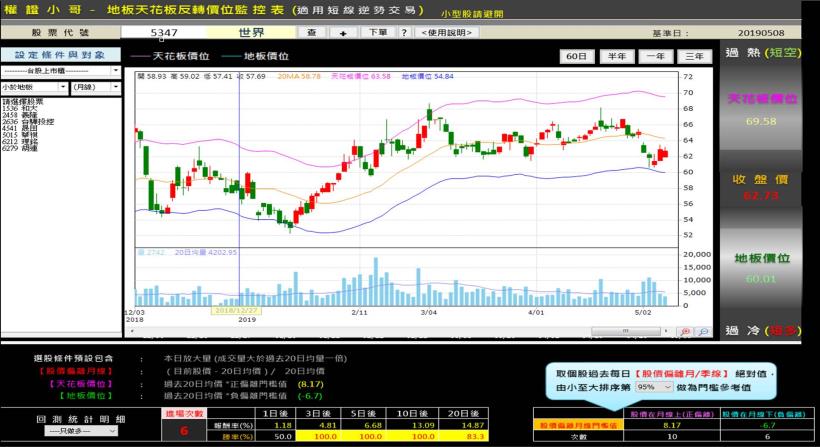Switch chart range to 60日

coord(576,56)
